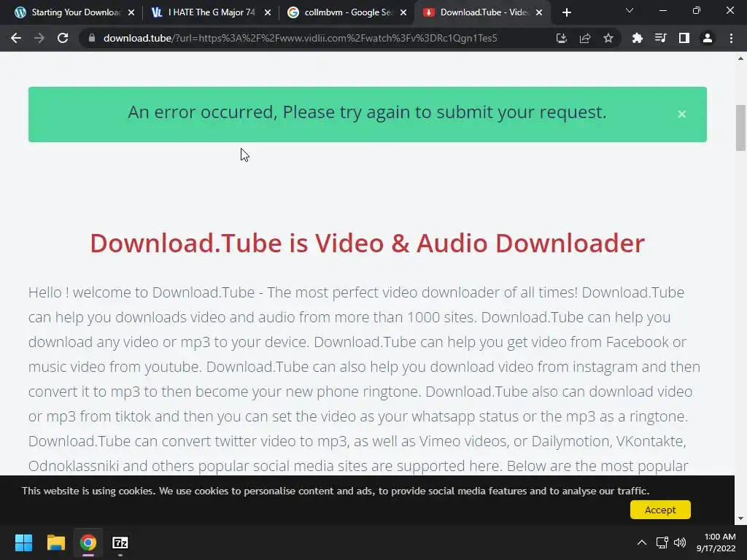Open the media control icon in toolbar
This screenshot has width=747, height=560.
tap(660, 38)
